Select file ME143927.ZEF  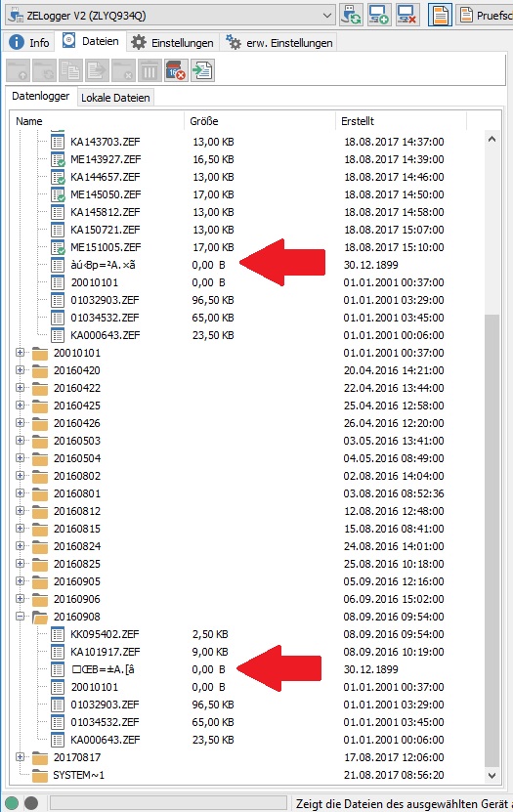point(106,159)
